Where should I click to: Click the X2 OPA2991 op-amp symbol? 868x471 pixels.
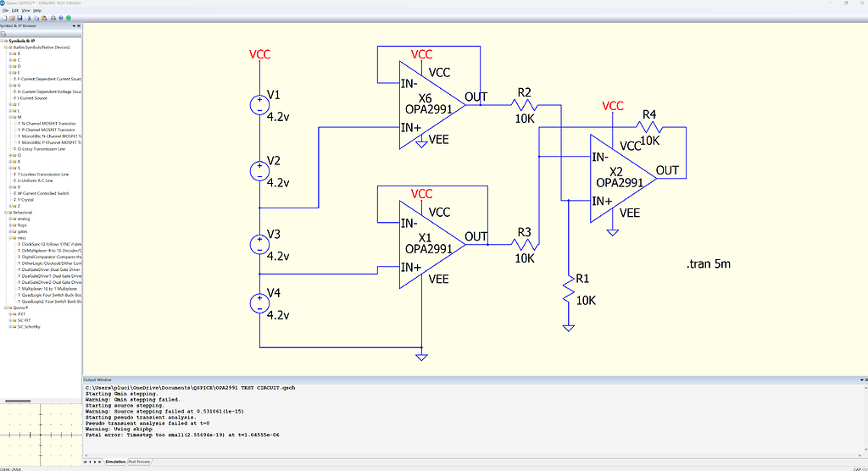tap(623, 178)
